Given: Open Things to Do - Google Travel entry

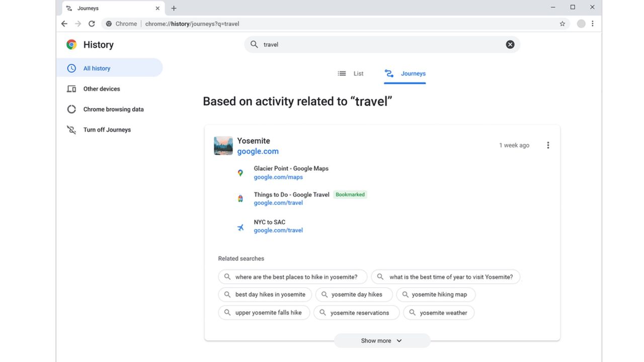Looking at the screenshot, I should pyautogui.click(x=291, y=195).
